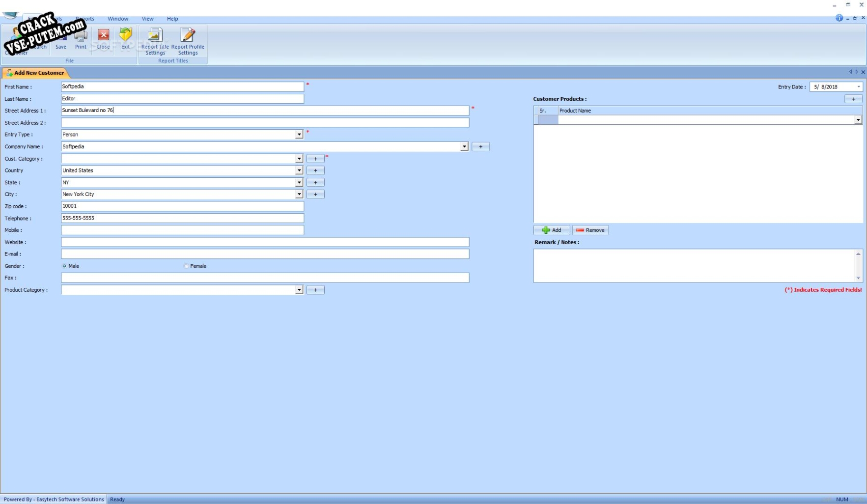Click the Mobile input field

click(x=182, y=230)
